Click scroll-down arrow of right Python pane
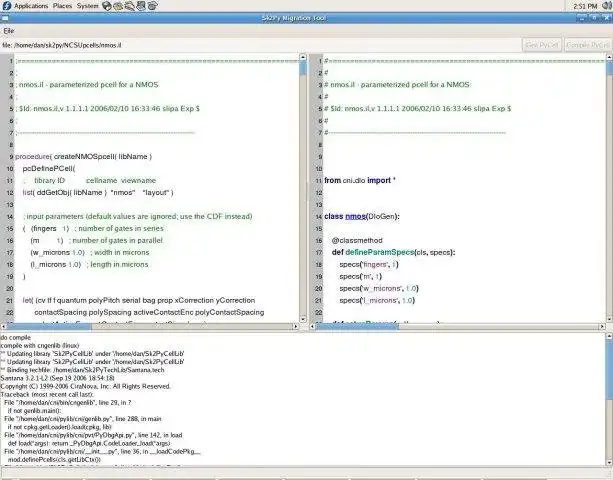613x480 pixels. click(609, 319)
